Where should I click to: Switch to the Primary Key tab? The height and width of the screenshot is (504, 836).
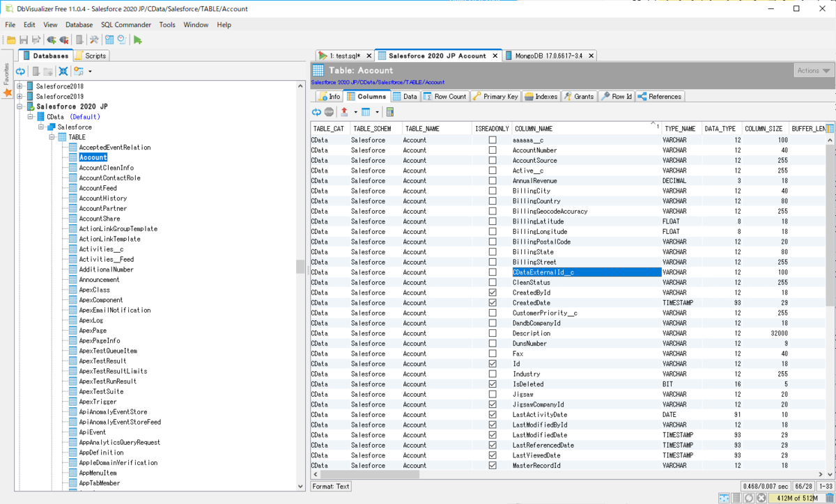click(495, 97)
